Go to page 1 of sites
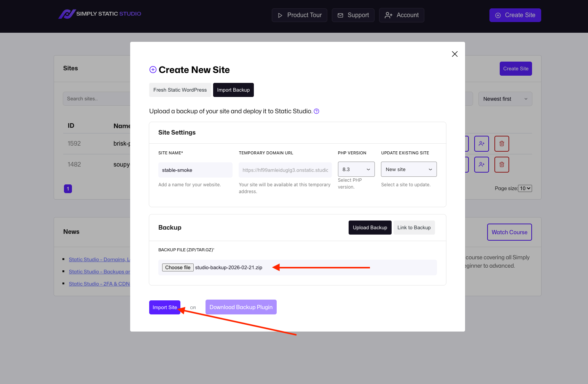This screenshot has height=384, width=588. point(68,189)
